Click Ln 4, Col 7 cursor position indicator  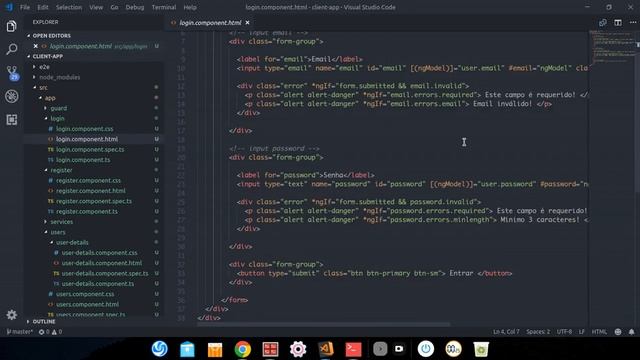(x=506, y=332)
